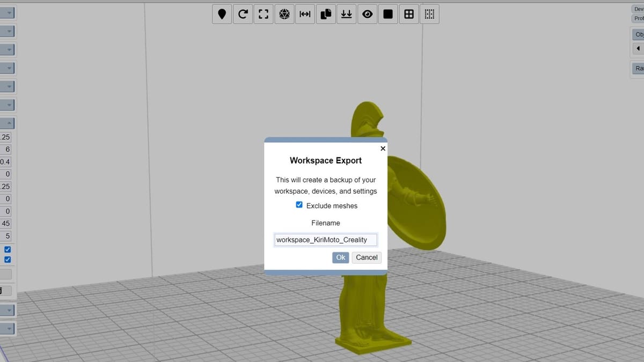Choose the scale tool with corner brackets
The image size is (644, 362).
click(264, 14)
